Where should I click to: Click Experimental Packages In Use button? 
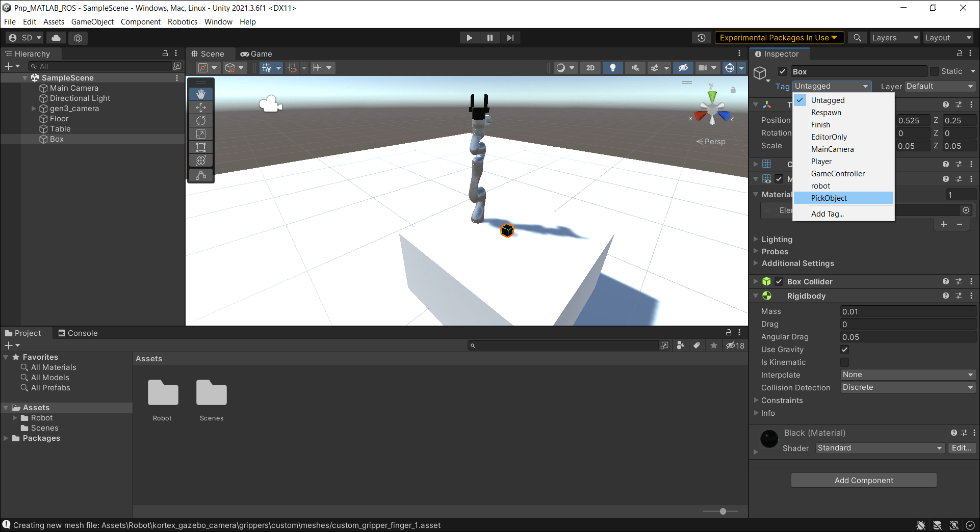point(779,38)
